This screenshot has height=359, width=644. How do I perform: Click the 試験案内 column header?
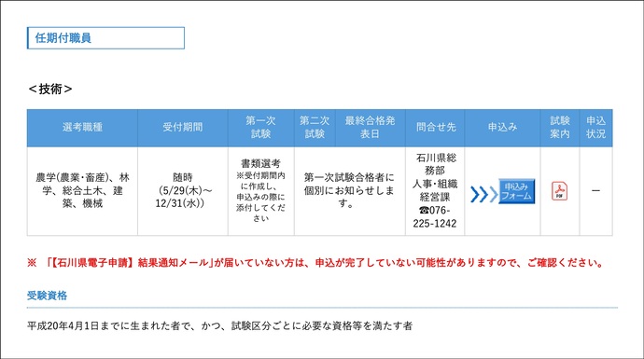coord(560,128)
